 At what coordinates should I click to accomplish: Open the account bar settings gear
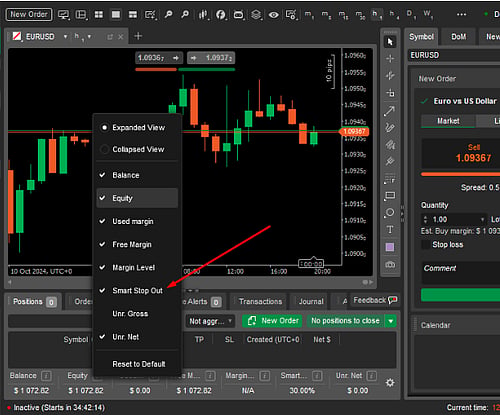coord(390,383)
